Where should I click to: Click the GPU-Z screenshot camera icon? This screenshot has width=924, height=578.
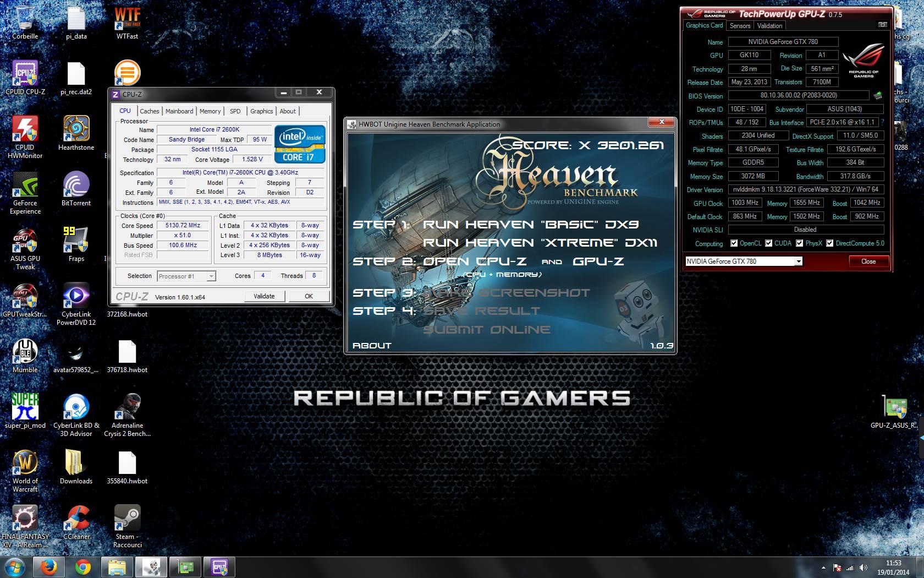coord(882,25)
